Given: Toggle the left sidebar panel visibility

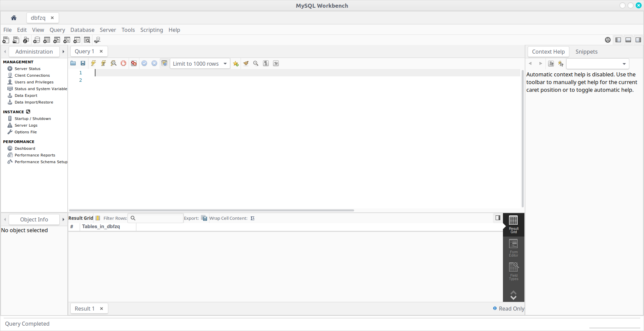Looking at the screenshot, I should [x=618, y=40].
